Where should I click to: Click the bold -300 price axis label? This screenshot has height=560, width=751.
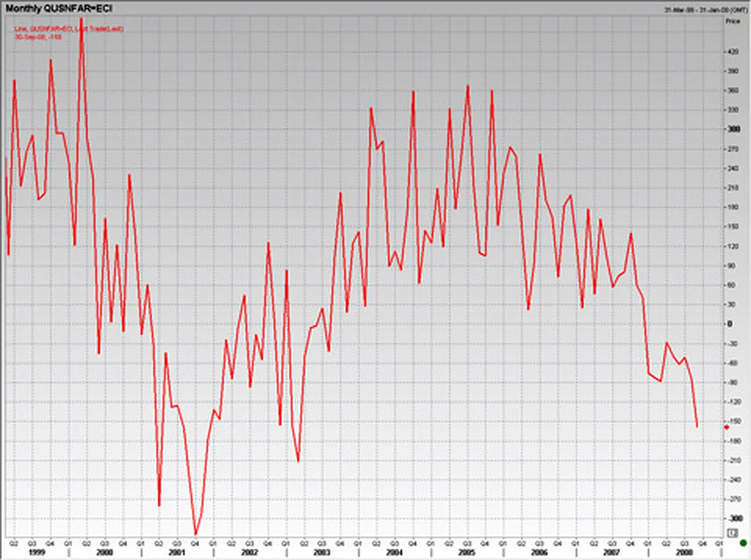tap(735, 518)
